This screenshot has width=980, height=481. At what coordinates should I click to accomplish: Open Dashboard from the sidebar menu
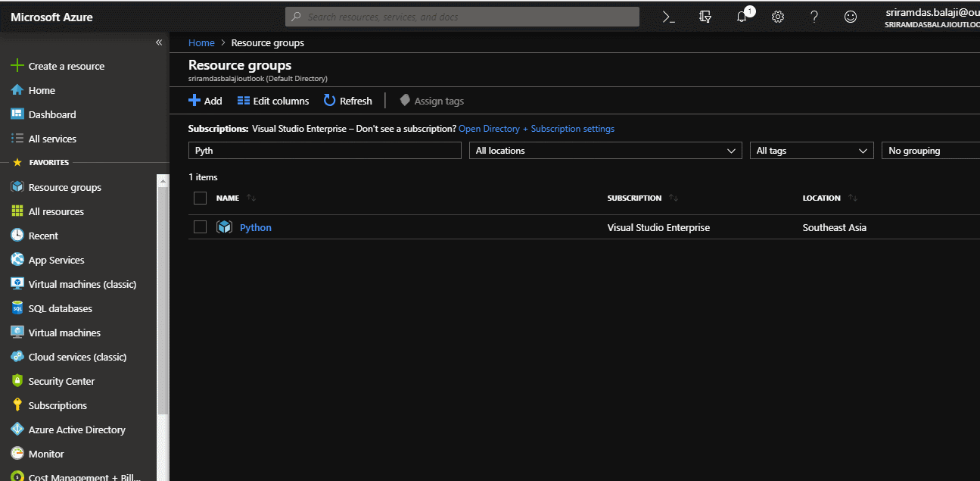coord(52,114)
